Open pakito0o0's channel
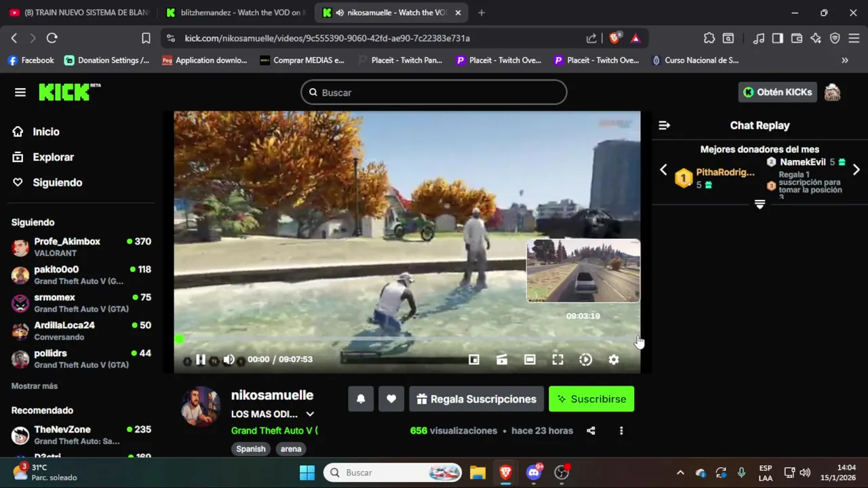The image size is (868, 488). coord(81,274)
